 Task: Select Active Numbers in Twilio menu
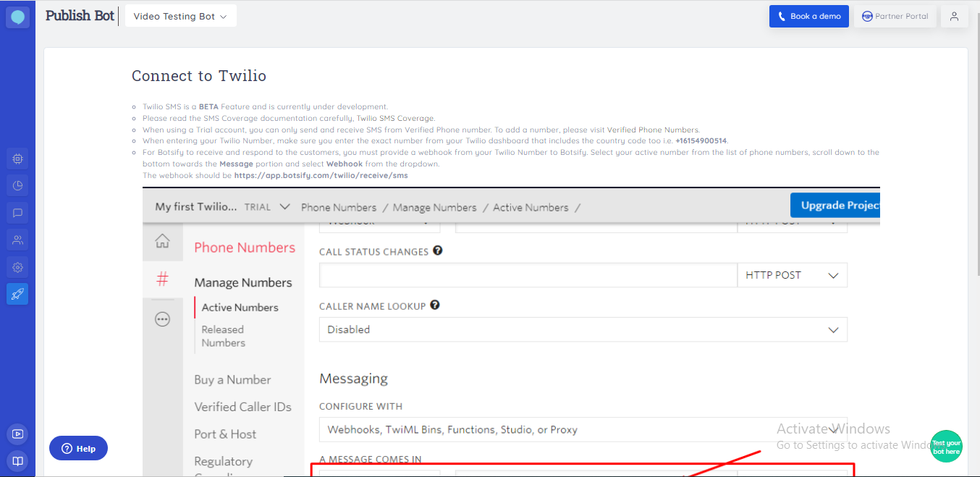click(240, 308)
